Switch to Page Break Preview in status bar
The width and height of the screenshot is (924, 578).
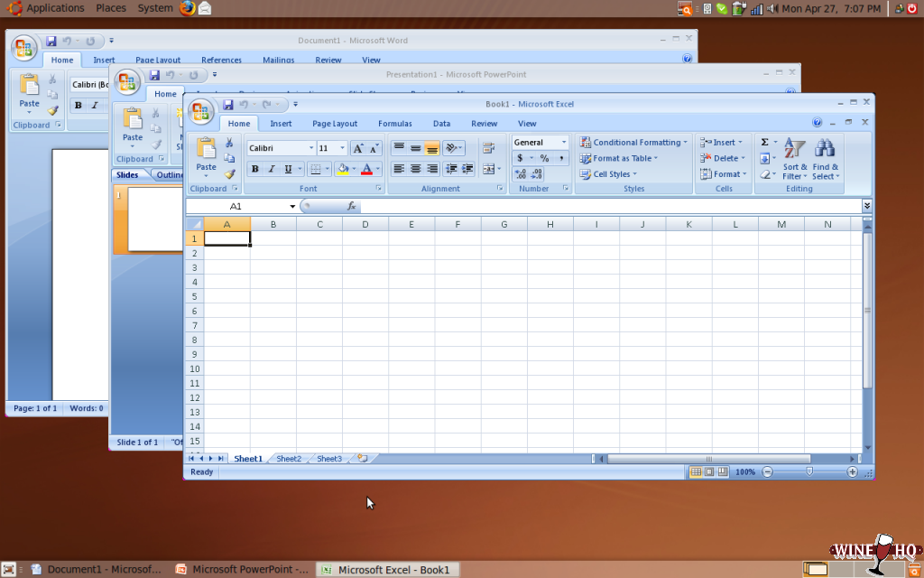pyautogui.click(x=723, y=471)
